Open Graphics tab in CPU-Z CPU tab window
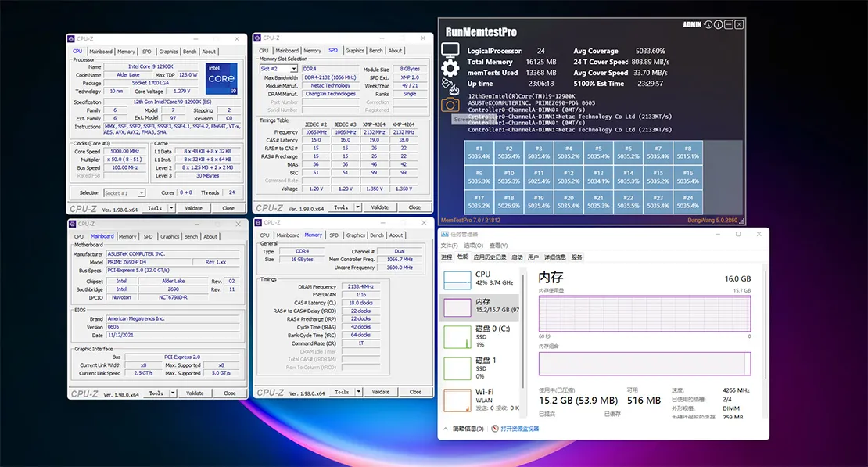 168,52
